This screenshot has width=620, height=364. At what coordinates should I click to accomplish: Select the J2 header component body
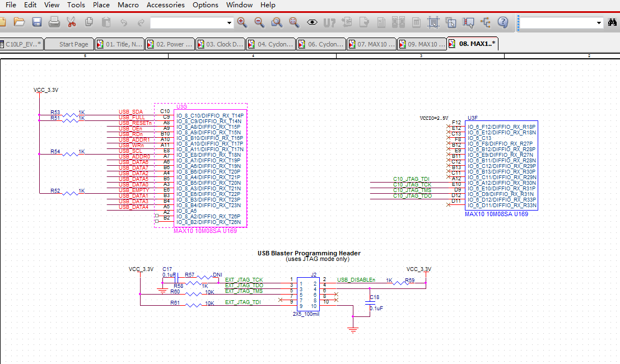point(308,295)
